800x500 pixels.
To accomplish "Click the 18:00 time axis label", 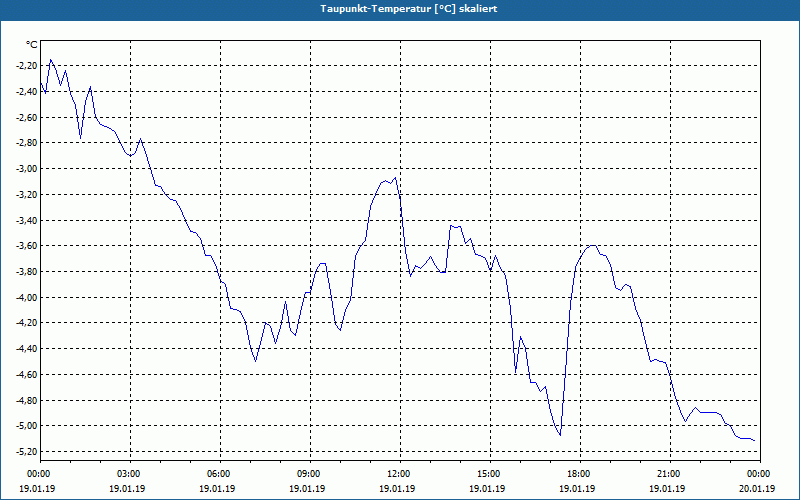I will [581, 474].
